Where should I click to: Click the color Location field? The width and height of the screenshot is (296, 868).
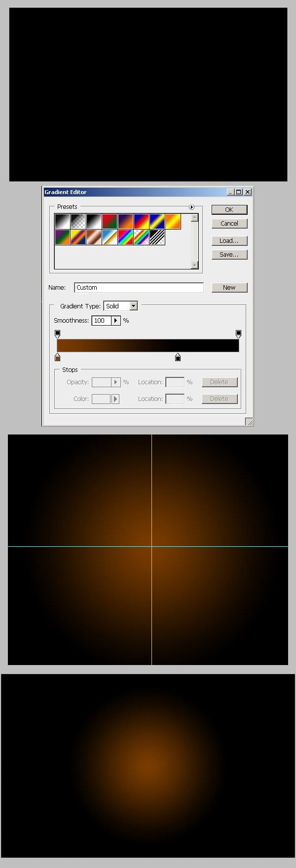pyautogui.click(x=175, y=399)
